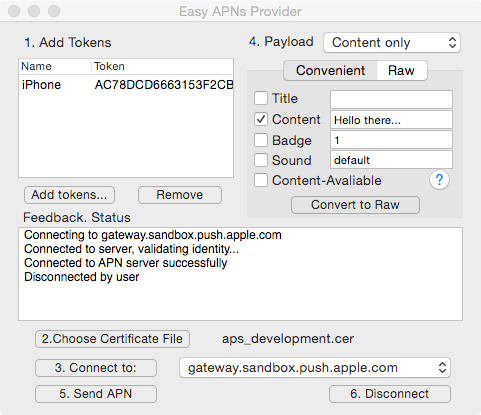481x415 pixels.
Task: Open the Payload type dropdown showing Content only
Action: (392, 43)
